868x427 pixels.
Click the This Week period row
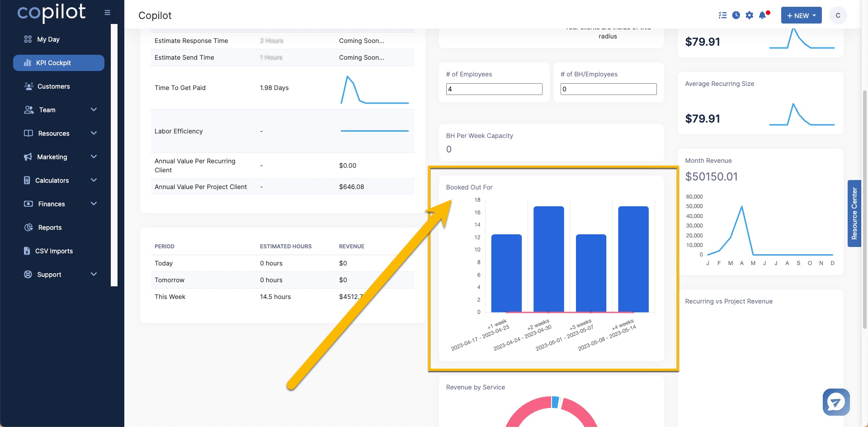click(x=283, y=297)
